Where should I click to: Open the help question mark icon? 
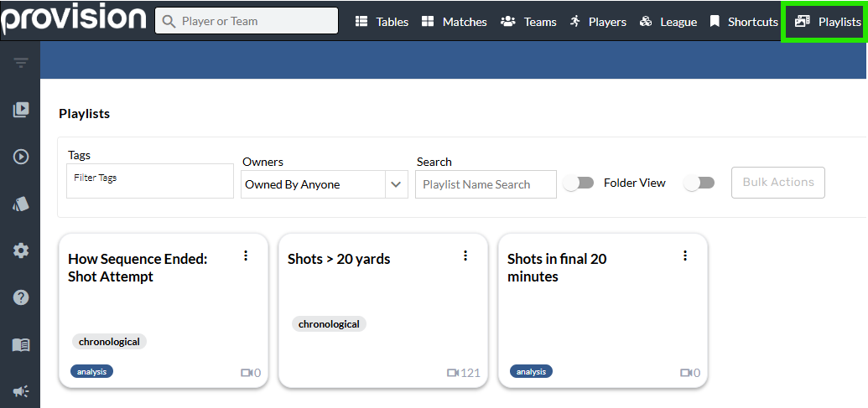click(21, 298)
